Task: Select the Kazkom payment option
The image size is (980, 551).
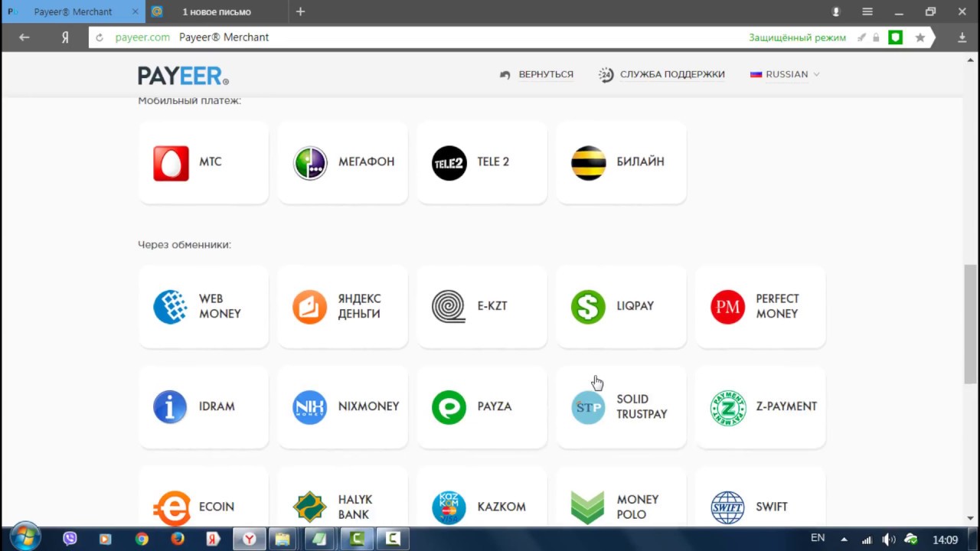Action: [x=482, y=497]
